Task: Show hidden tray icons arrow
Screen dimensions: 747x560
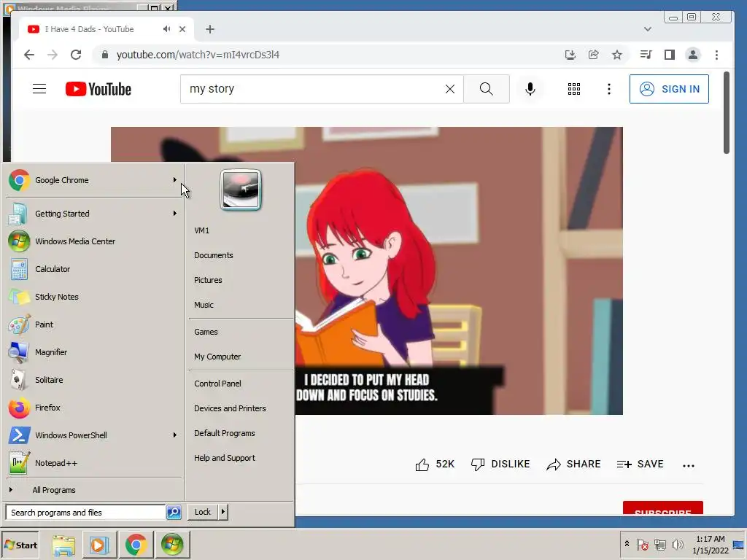Action: pos(627,544)
